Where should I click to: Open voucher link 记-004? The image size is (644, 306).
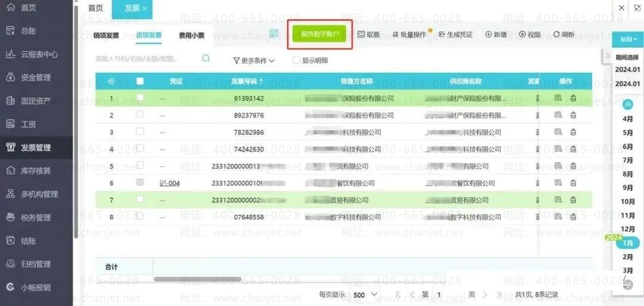pyautogui.click(x=169, y=183)
